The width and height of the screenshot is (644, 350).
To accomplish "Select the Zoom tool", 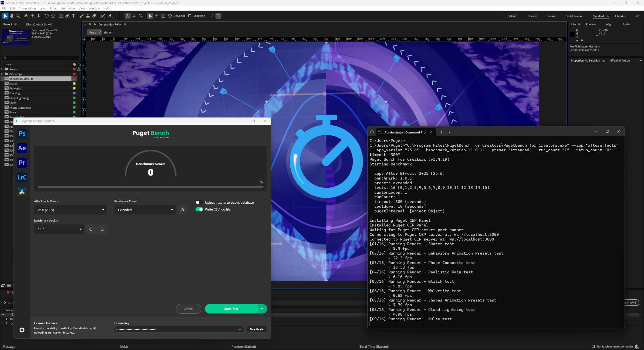I will point(18,16).
